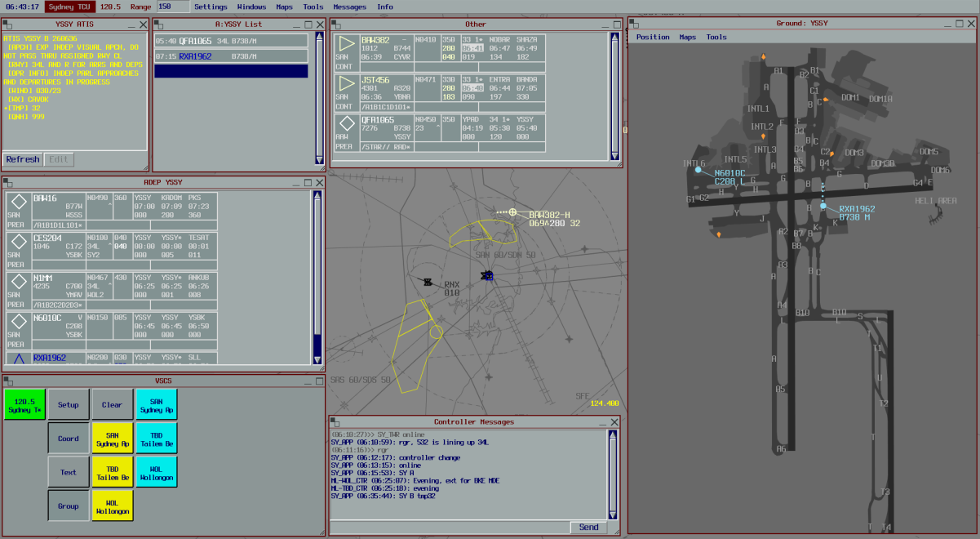Toggle the 120.5 Sydney frequency in VSCS

(x=24, y=405)
